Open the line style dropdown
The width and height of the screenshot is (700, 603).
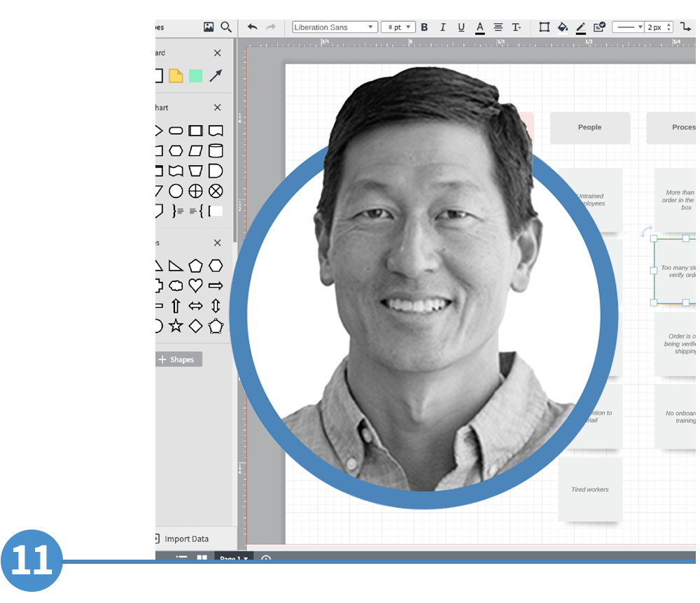[x=628, y=27]
